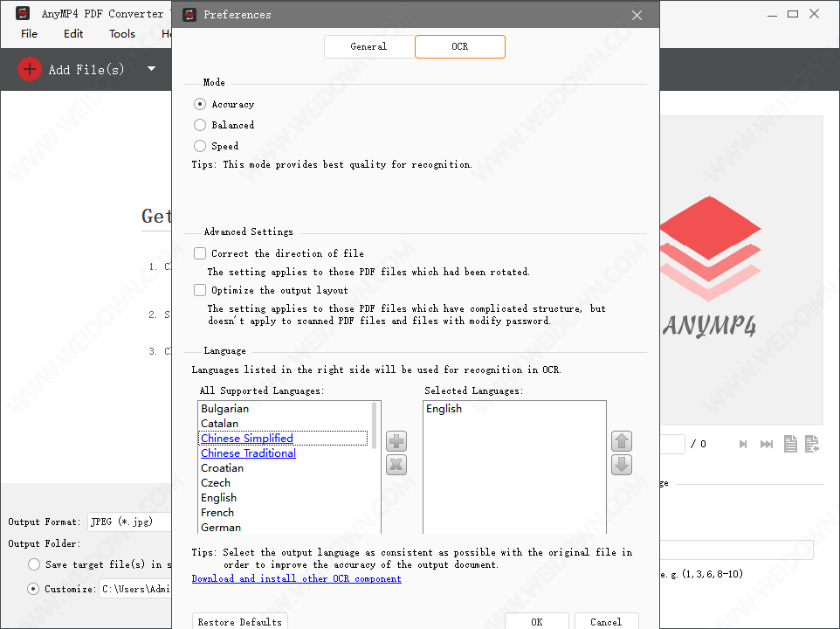Close the Preferences dialog
The image size is (840, 629).
[637, 15]
